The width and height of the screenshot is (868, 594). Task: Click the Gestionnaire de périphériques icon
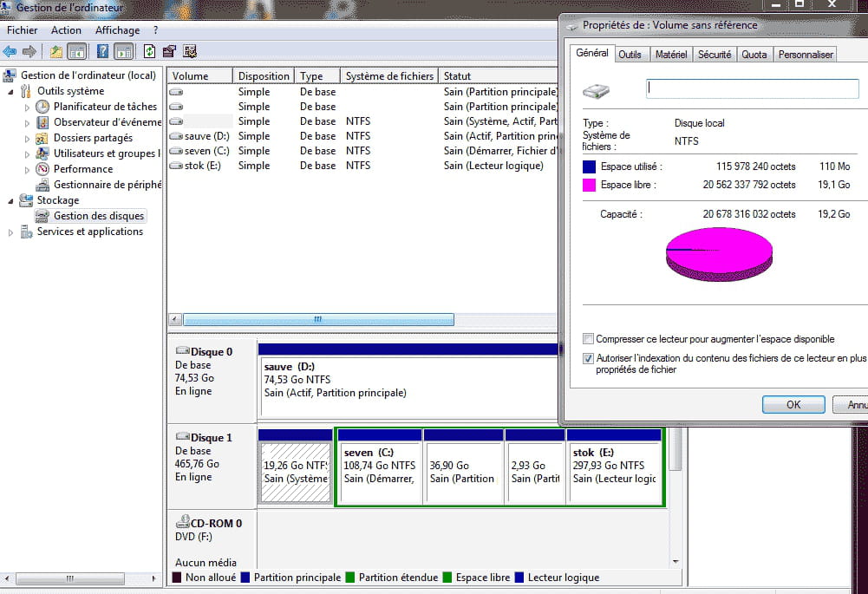click(42, 185)
